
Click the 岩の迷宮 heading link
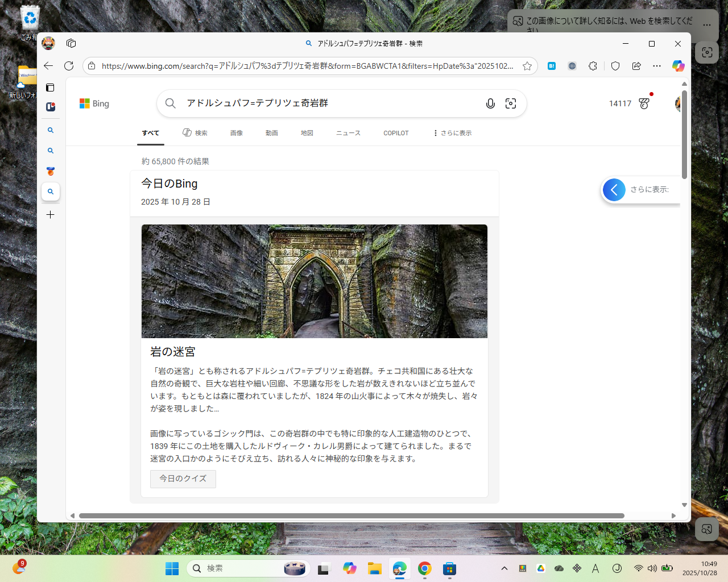[173, 351]
